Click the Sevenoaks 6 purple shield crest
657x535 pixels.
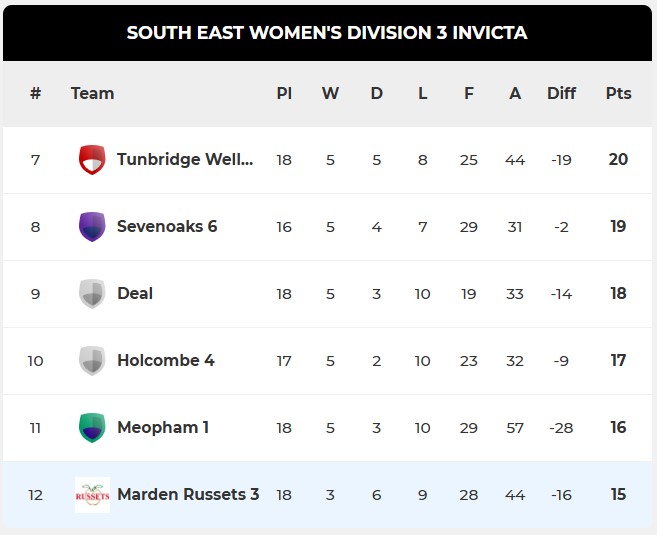pos(92,227)
